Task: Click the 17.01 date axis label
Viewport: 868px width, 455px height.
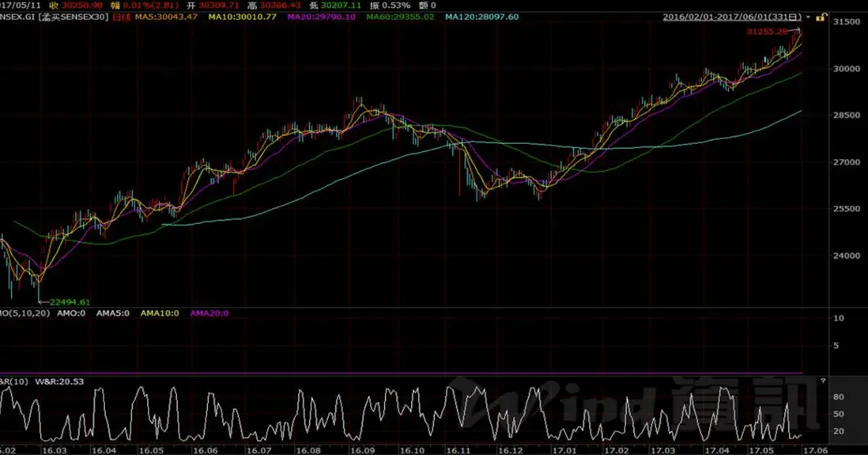Action: click(565, 450)
